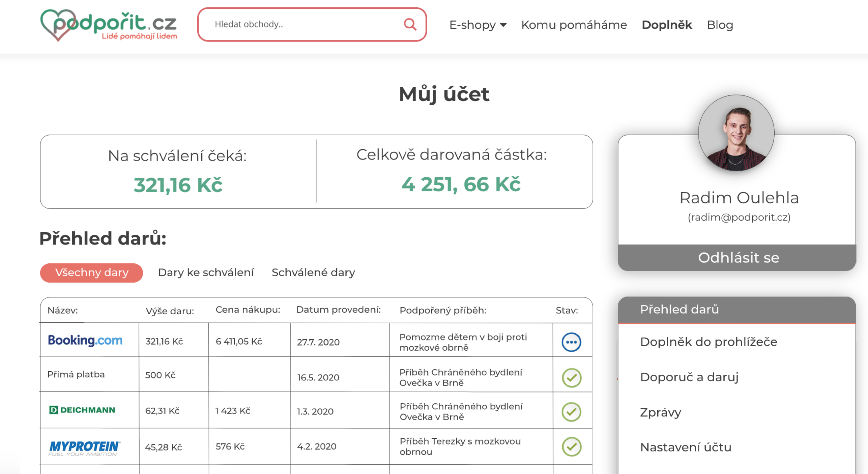868x474 pixels.
Task: Click the Deichmann logo in table
Action: coord(83,410)
